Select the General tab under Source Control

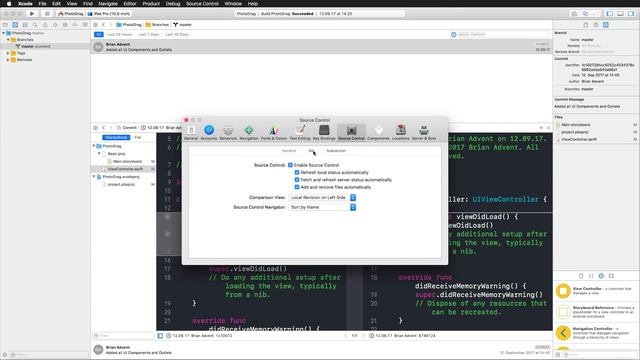click(x=289, y=151)
